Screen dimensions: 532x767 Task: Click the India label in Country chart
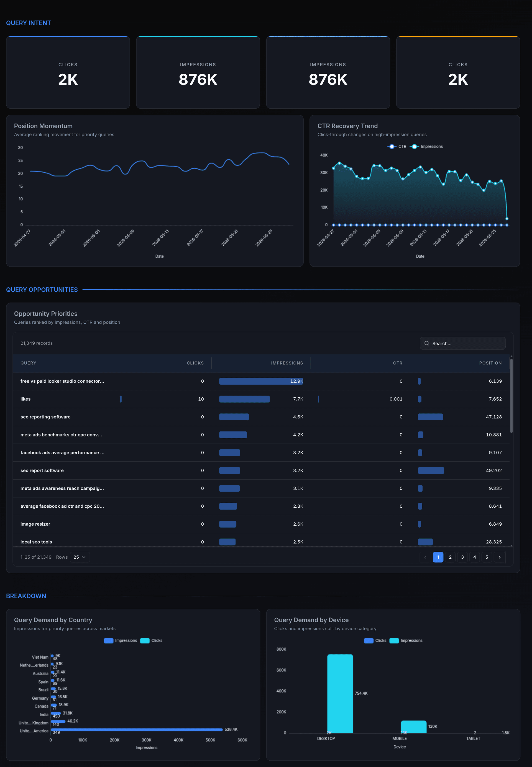44,715
